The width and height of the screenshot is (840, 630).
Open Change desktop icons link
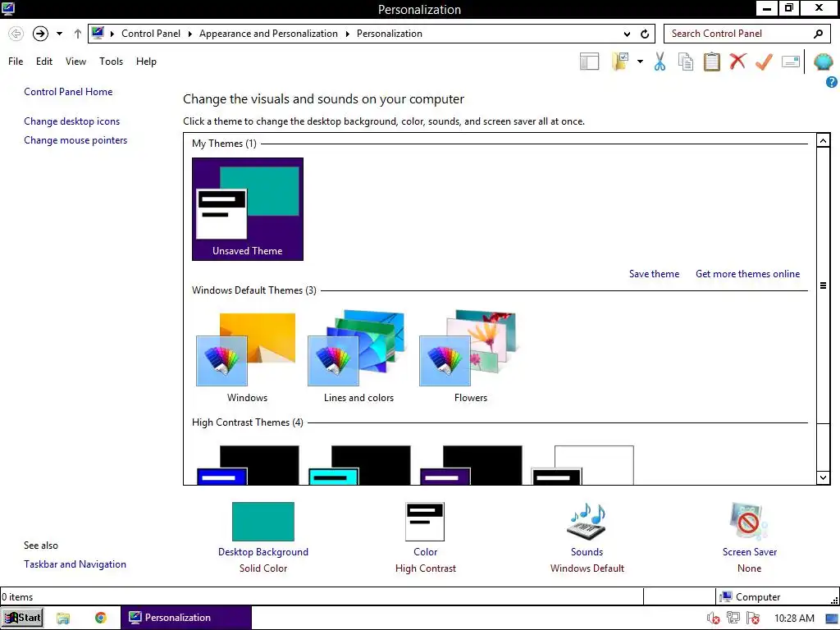click(x=72, y=121)
